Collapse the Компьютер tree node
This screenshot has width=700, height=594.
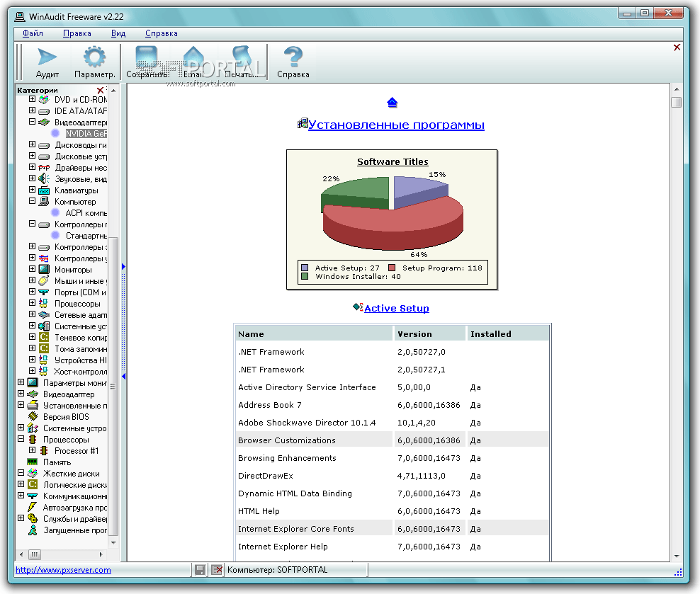32,200
